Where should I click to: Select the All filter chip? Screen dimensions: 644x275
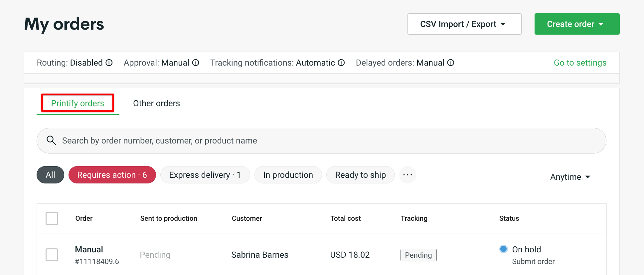50,175
